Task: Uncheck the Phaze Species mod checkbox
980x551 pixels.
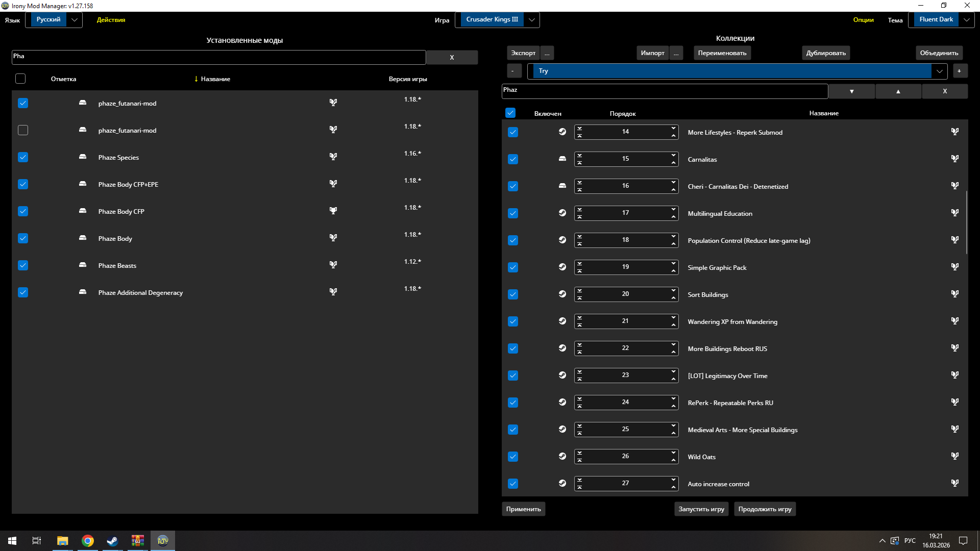Action: pyautogui.click(x=23, y=157)
